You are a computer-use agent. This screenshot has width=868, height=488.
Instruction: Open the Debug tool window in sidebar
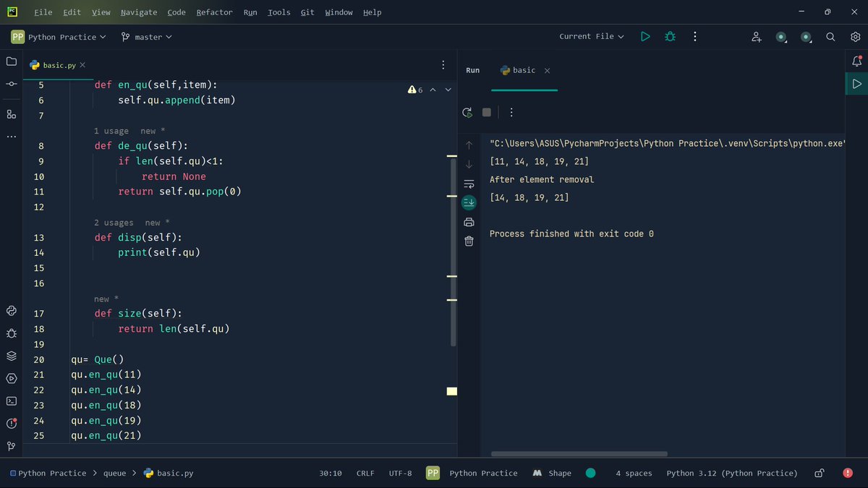tap(12, 333)
